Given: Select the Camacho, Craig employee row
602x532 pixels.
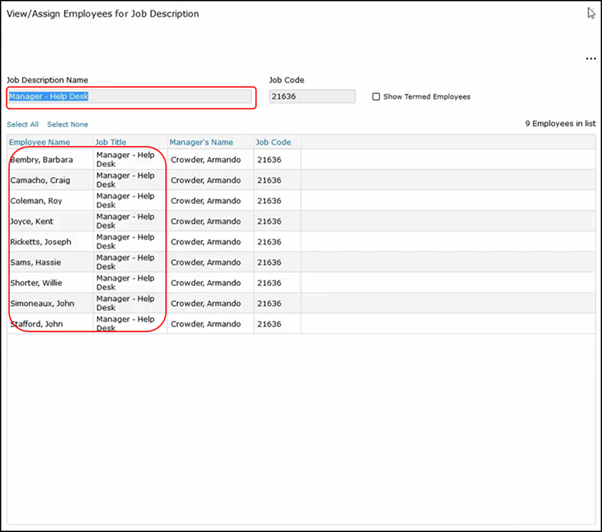Looking at the screenshot, I should point(40,180).
